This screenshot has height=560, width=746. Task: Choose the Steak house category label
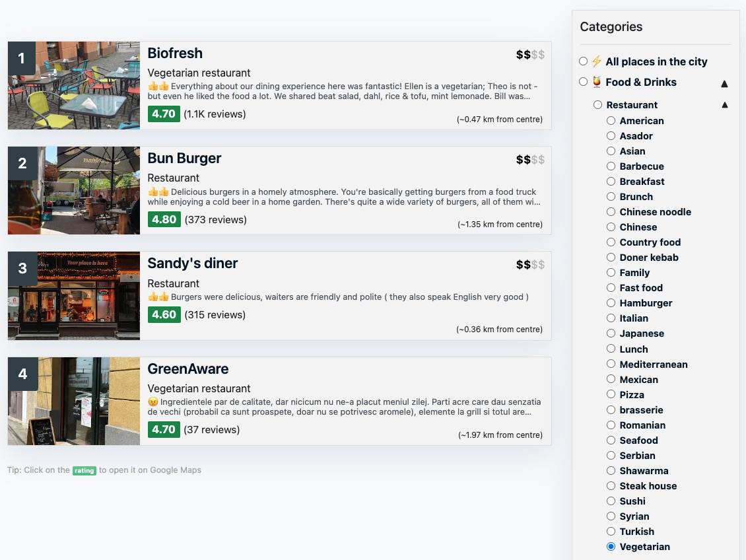tap(648, 486)
